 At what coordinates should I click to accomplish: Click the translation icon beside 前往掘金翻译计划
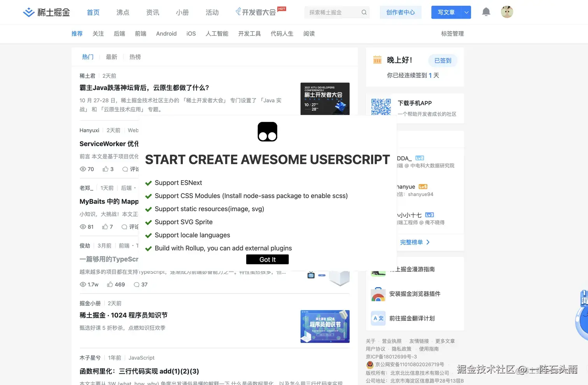(x=378, y=318)
